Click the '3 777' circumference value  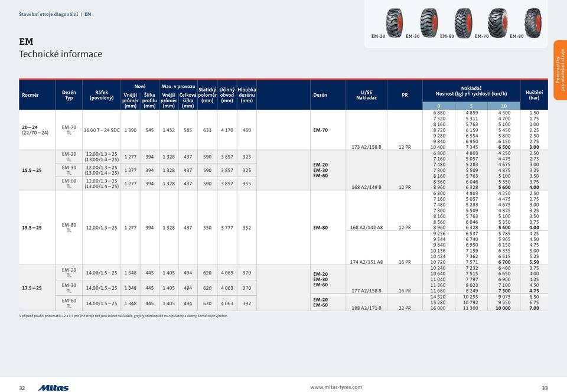pyautogui.click(x=227, y=228)
